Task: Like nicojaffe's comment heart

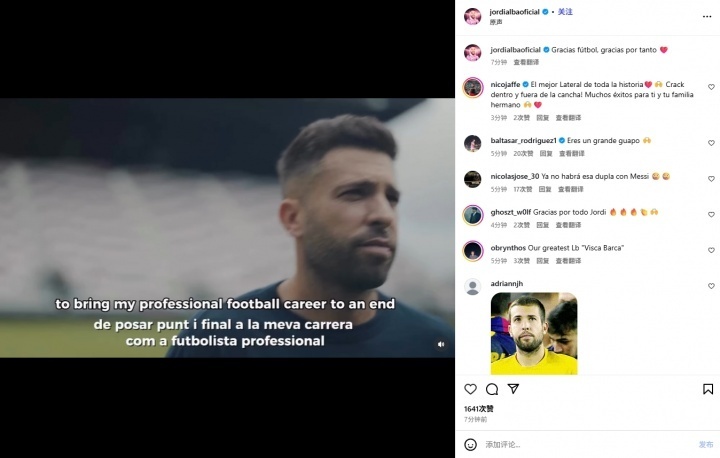Action: click(x=711, y=87)
